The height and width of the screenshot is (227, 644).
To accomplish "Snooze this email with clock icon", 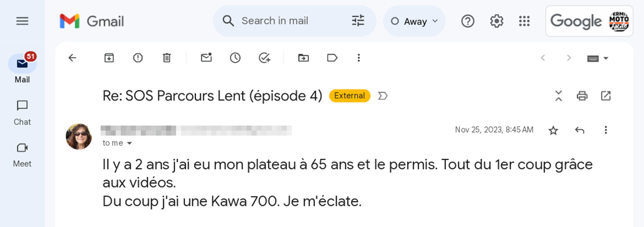I will pyautogui.click(x=235, y=58).
